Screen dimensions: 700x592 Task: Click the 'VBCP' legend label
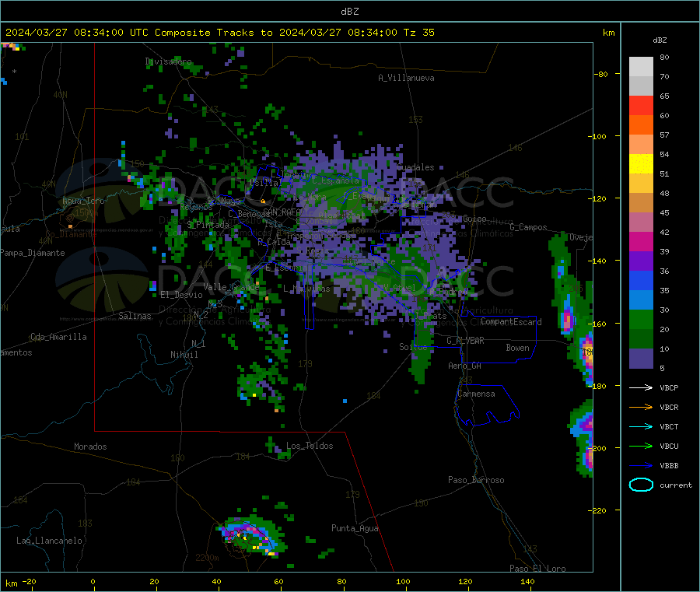click(669, 387)
